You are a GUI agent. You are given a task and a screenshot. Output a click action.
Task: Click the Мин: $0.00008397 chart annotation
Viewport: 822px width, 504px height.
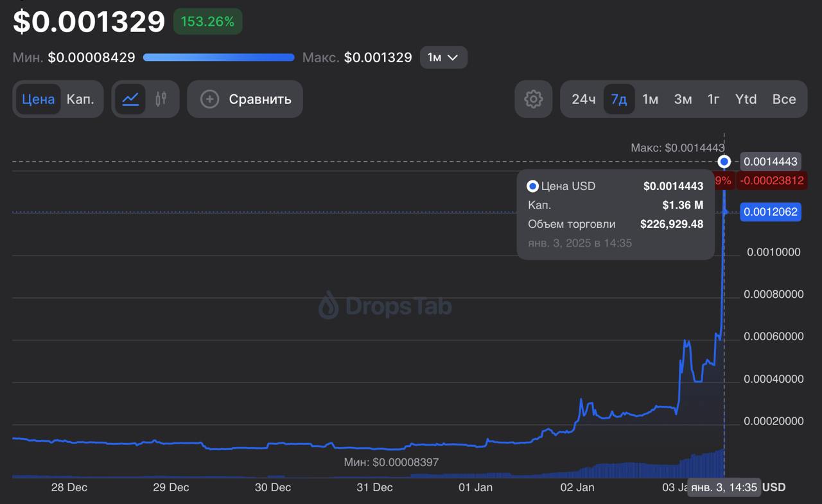click(x=391, y=462)
